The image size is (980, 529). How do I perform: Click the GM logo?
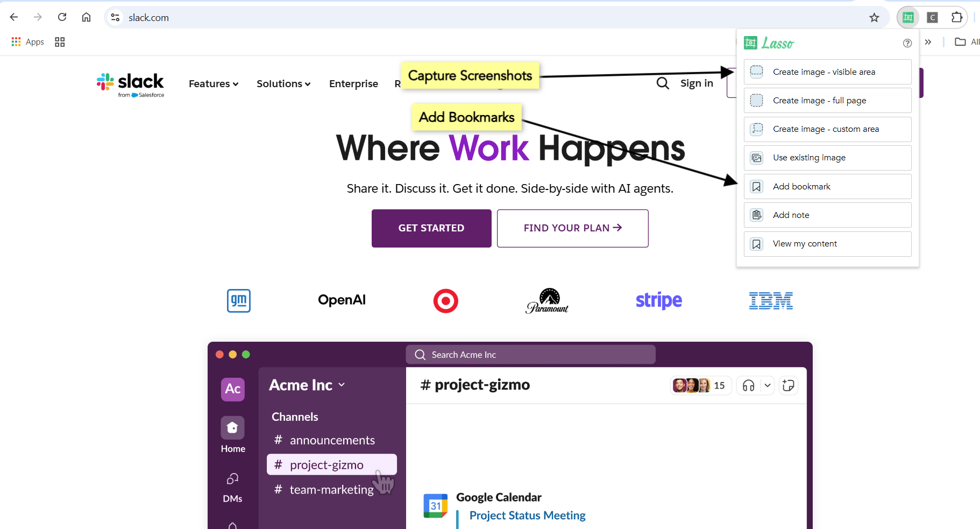point(239,300)
